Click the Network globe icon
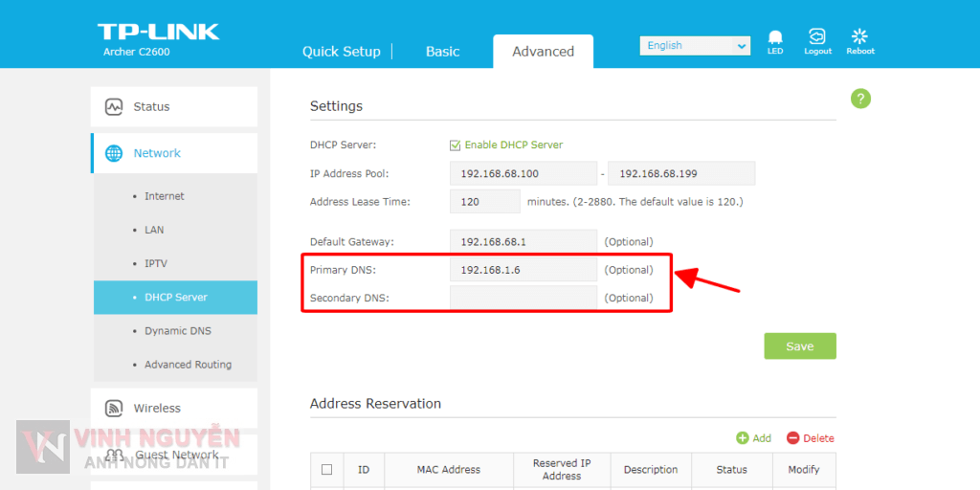 [x=114, y=153]
